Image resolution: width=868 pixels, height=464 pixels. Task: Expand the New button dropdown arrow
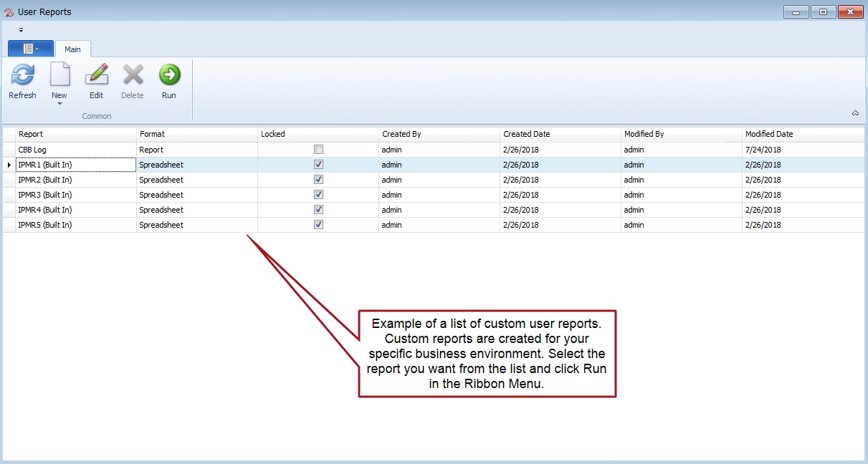tap(59, 104)
